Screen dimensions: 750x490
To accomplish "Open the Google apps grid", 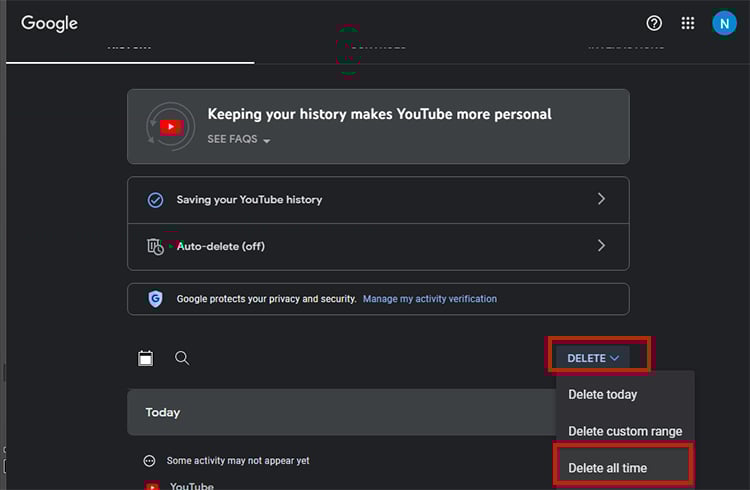I will click(x=687, y=23).
